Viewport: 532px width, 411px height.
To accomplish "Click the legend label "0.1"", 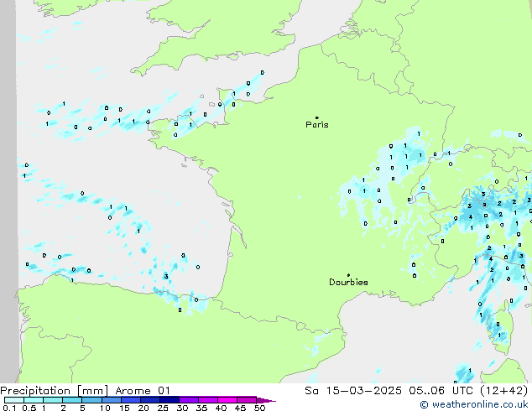I will pyautogui.click(x=9, y=408).
